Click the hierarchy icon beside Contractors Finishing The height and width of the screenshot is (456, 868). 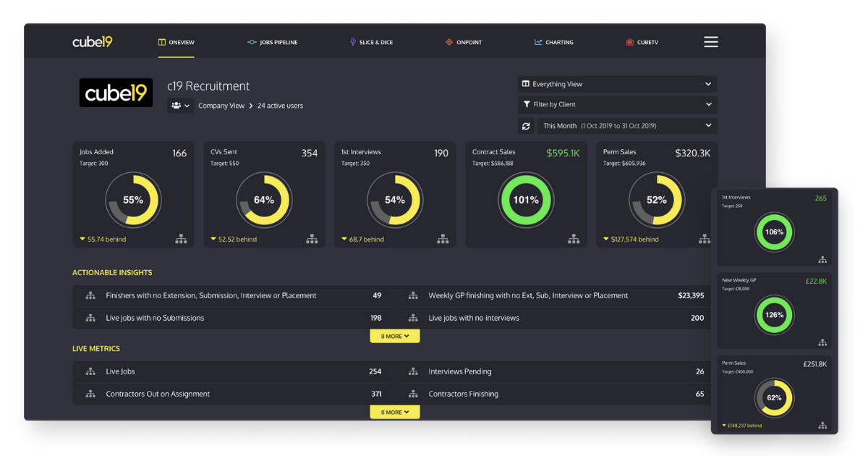tap(413, 394)
